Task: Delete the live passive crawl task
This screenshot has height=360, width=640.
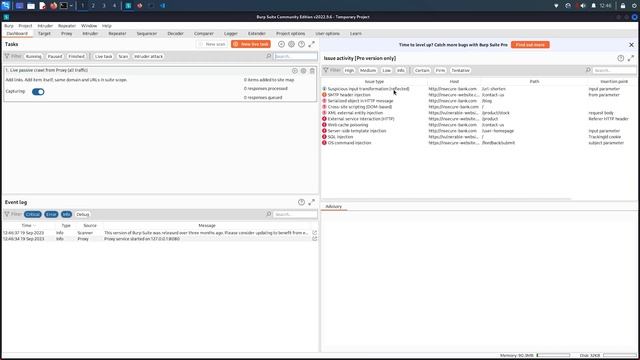Action: (x=312, y=71)
